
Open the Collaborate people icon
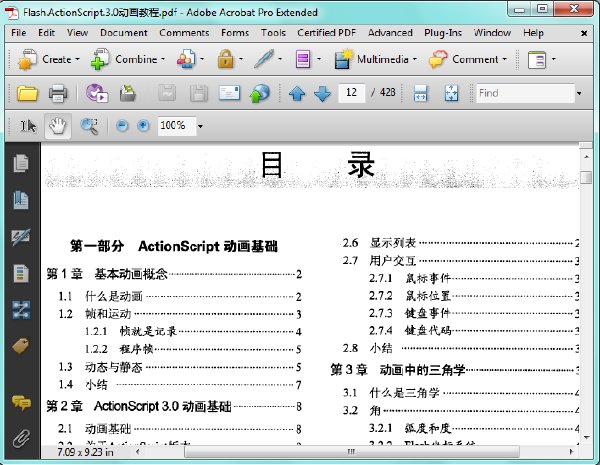[x=186, y=59]
